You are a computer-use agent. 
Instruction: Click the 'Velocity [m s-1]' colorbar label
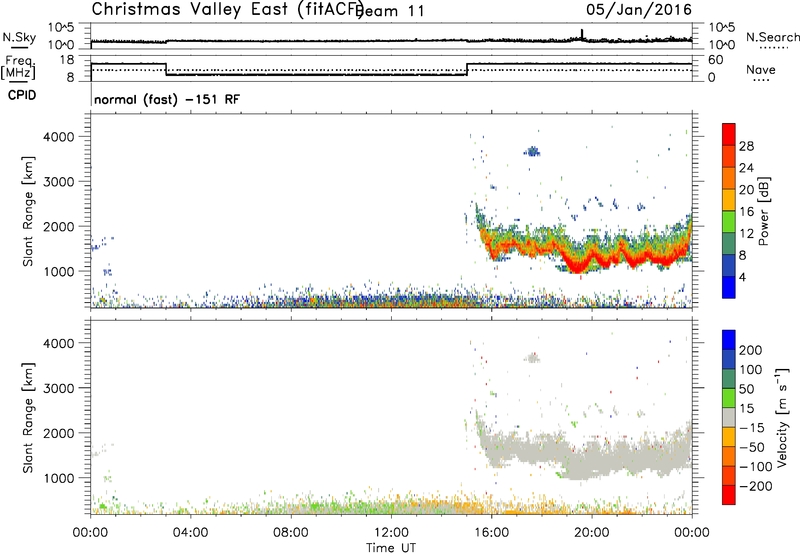(x=782, y=418)
